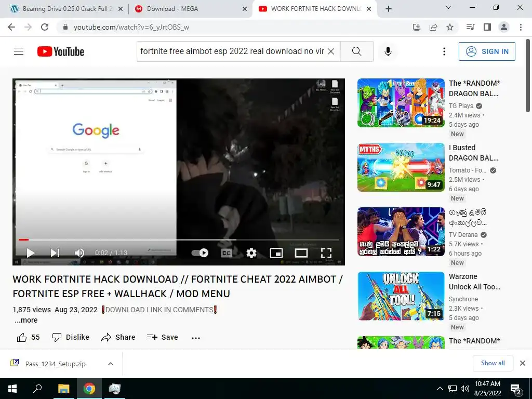
Task: Reload the YouTube page
Action: tap(45, 27)
